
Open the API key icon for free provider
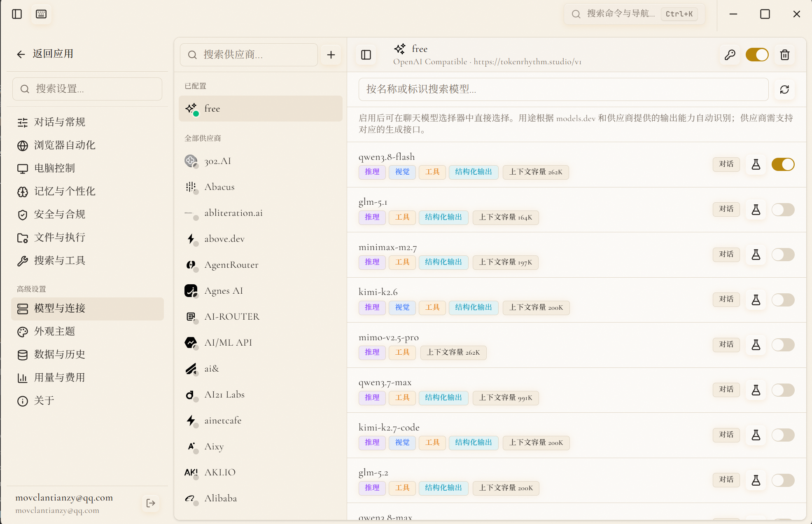pos(730,55)
